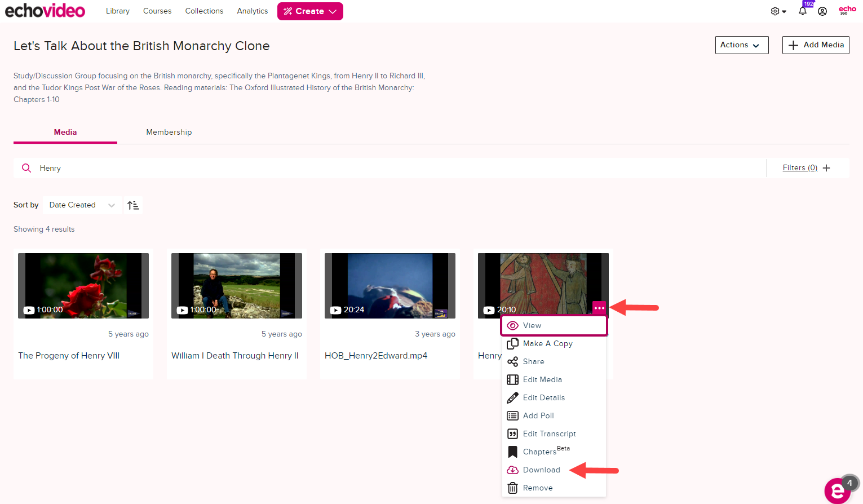The height and width of the screenshot is (504, 863).
Task: Choose Add Poll menu entry
Action: (x=554, y=415)
